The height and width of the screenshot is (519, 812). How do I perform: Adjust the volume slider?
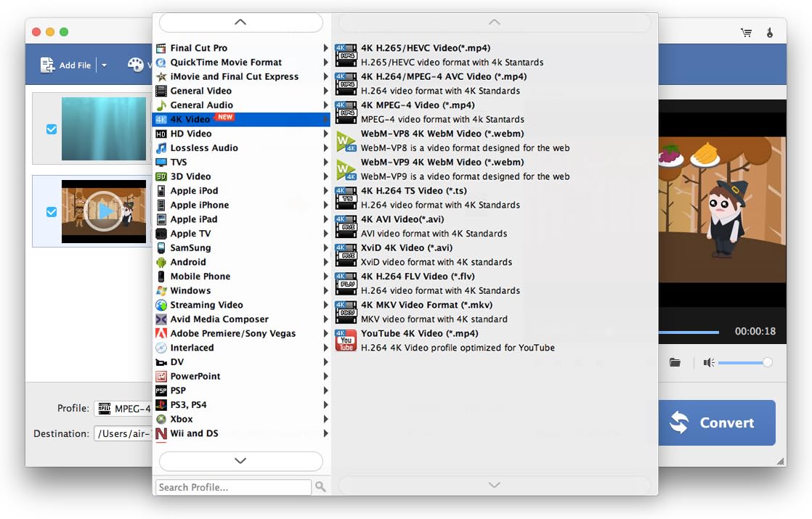pos(767,362)
